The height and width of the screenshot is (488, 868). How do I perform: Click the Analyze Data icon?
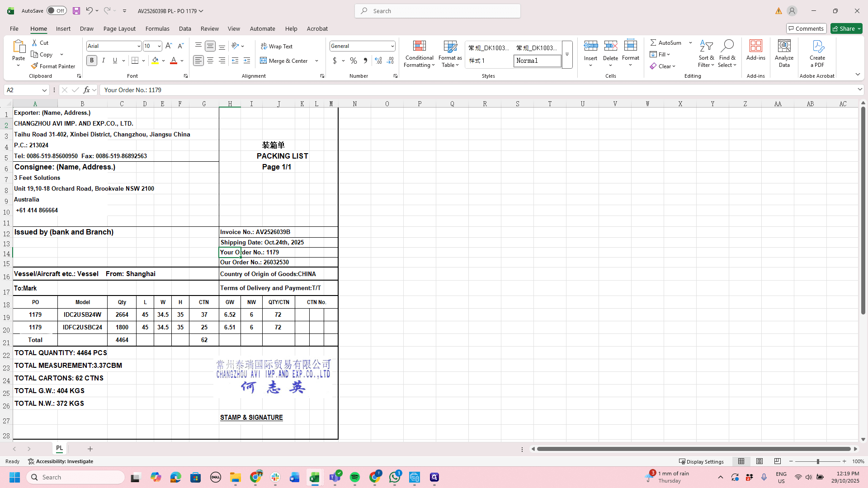tap(784, 54)
